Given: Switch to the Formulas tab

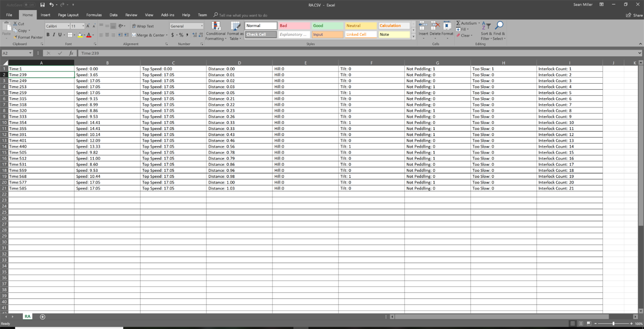Looking at the screenshot, I should [x=94, y=15].
